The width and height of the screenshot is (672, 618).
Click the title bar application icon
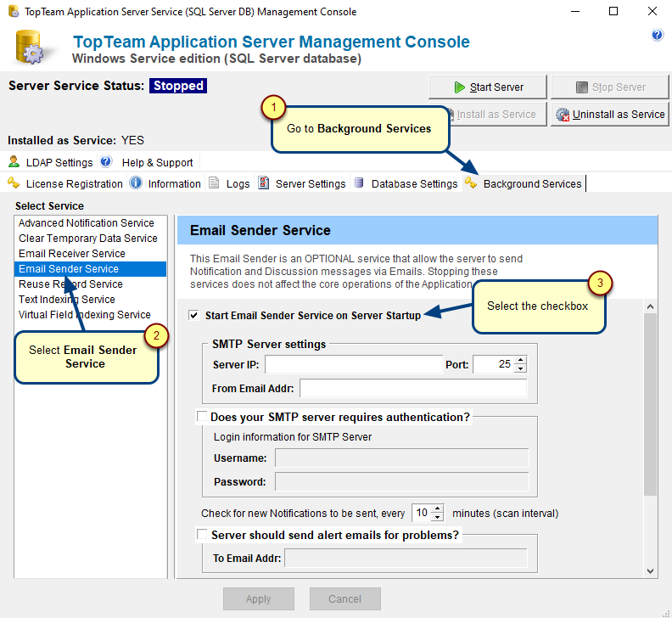coord(14,12)
